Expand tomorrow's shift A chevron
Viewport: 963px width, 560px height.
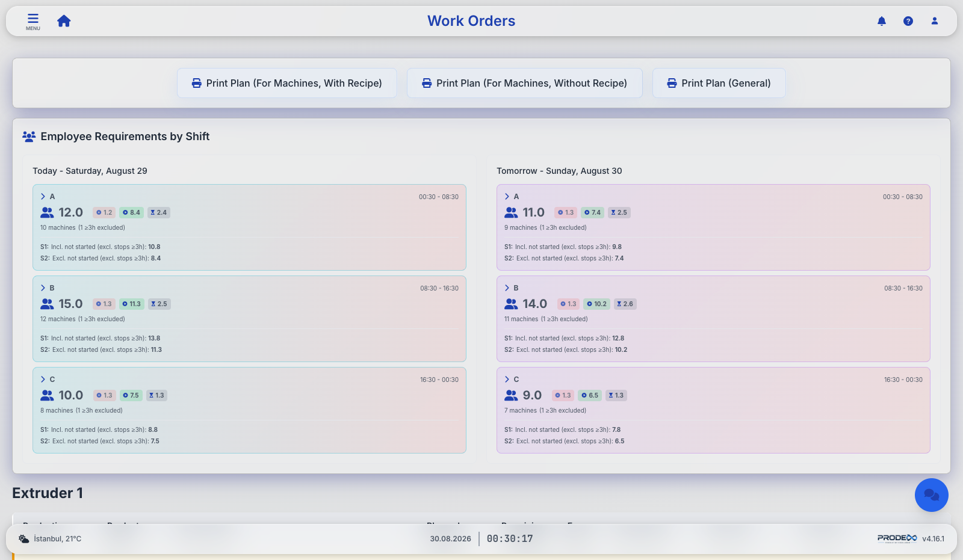click(507, 197)
